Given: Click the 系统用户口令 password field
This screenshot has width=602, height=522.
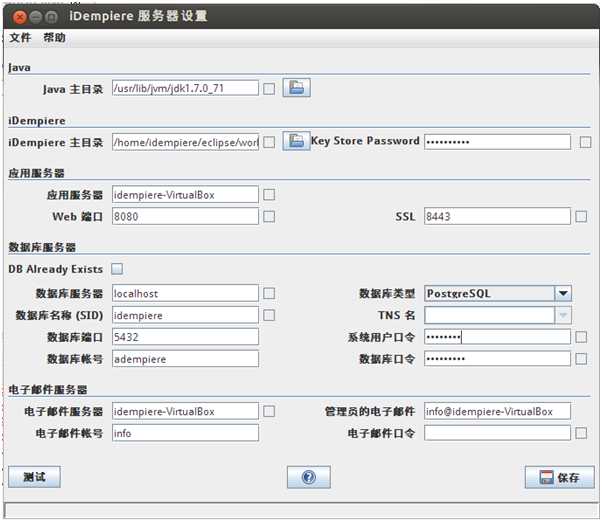Looking at the screenshot, I should coord(498,337).
